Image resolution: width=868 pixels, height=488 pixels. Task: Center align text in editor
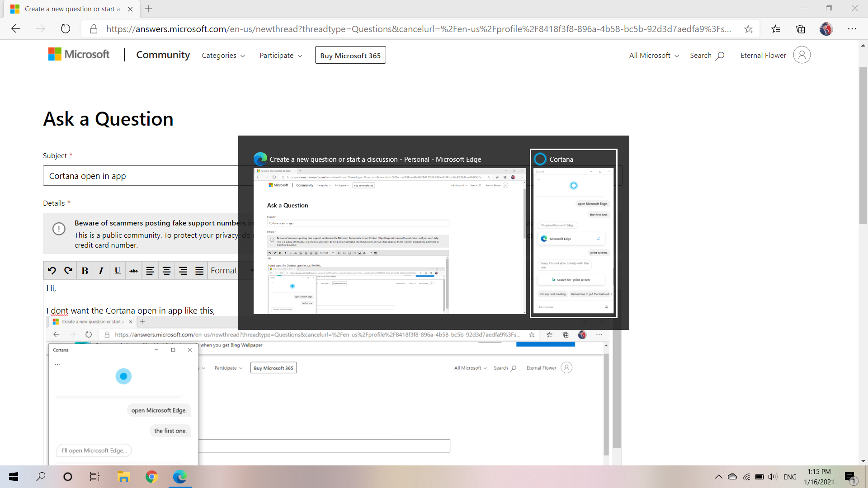(x=166, y=271)
